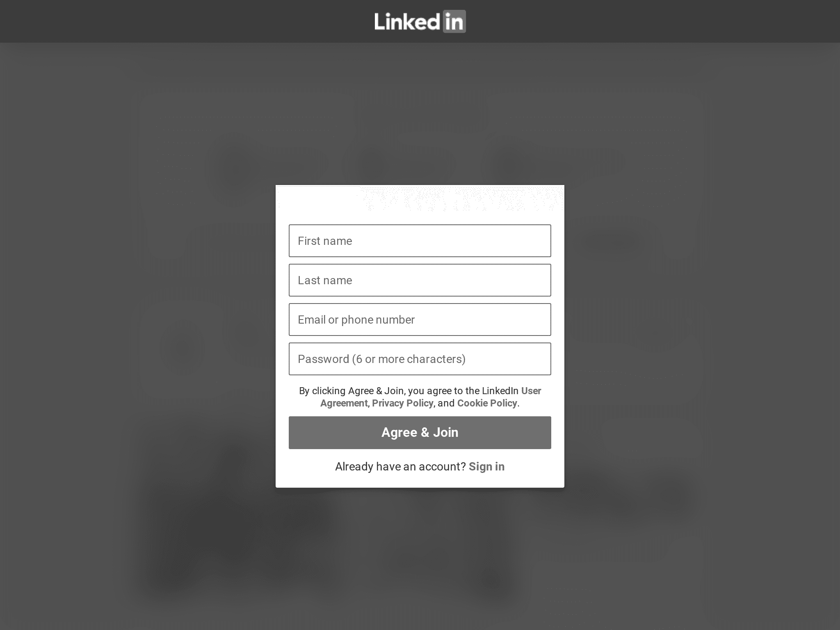Click the User Agreement link
Image resolution: width=840 pixels, height=630 pixels.
[431, 397]
